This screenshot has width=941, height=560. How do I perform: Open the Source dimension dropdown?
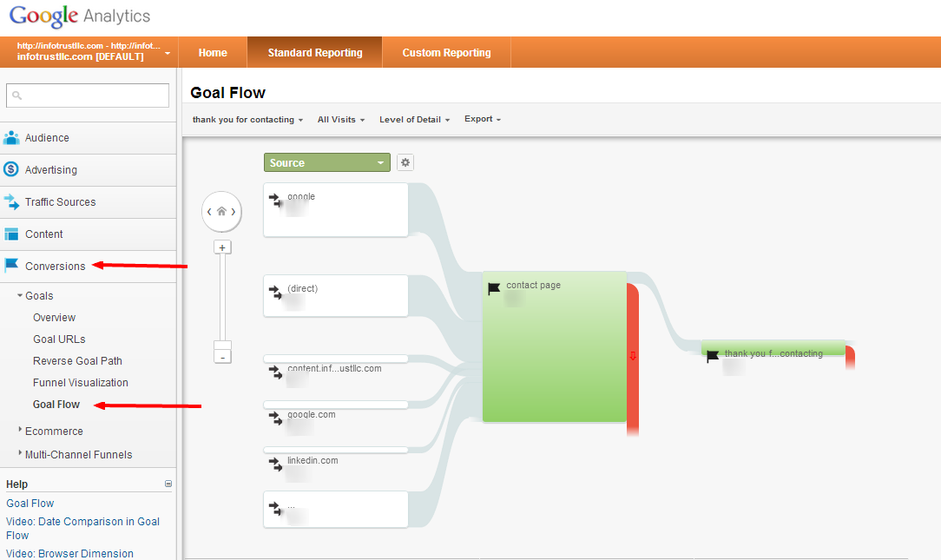pyautogui.click(x=327, y=163)
